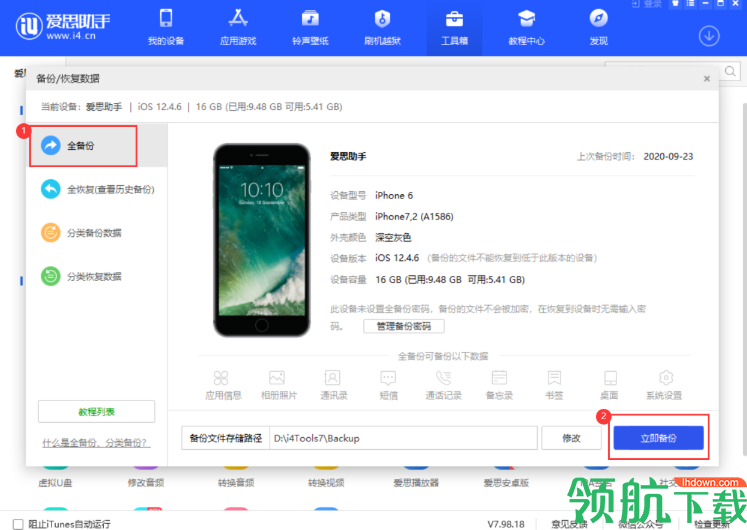Click 爱思安卓版 tool in background

(506, 477)
